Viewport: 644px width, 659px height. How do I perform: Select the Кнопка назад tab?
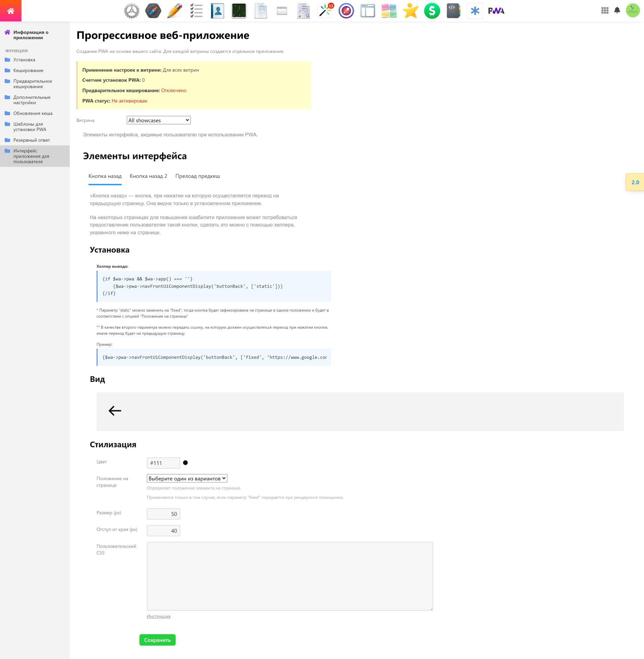[105, 176]
